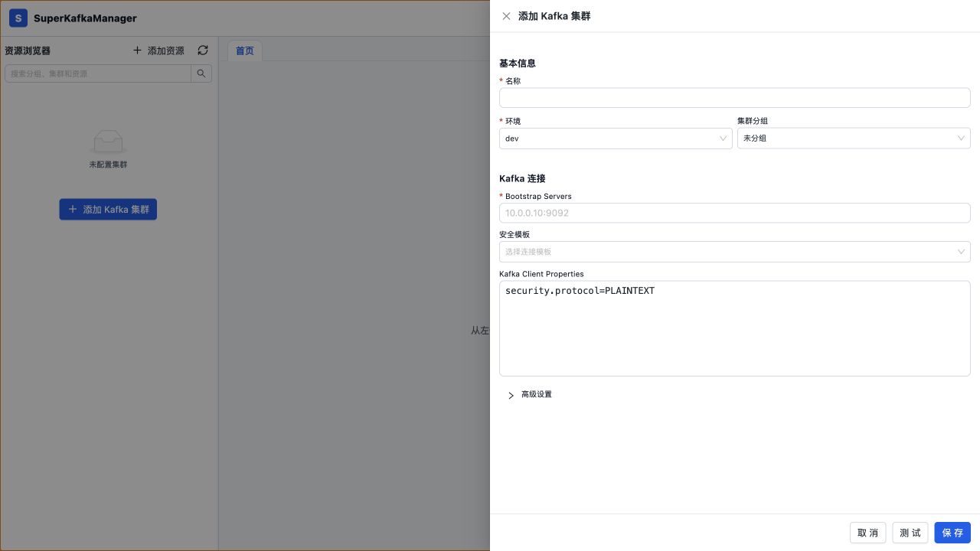Viewport: 980px width, 551px height.
Task: Click the 取消 button
Action: (x=868, y=533)
